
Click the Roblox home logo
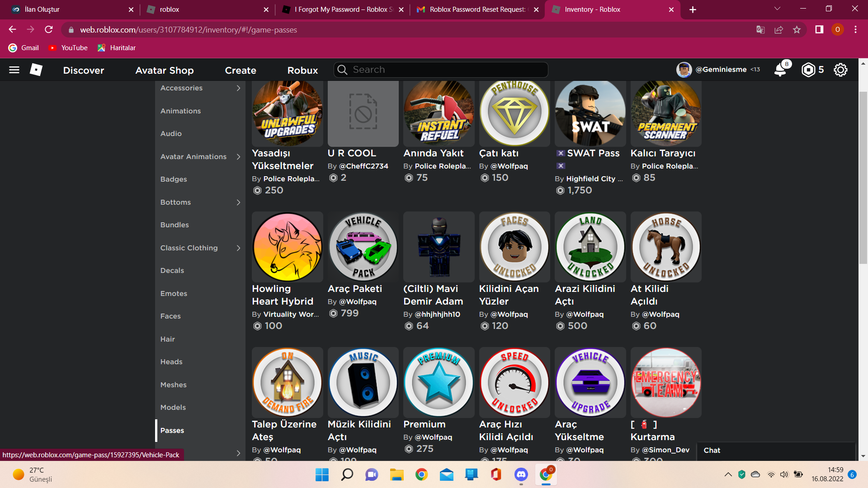[36, 70]
